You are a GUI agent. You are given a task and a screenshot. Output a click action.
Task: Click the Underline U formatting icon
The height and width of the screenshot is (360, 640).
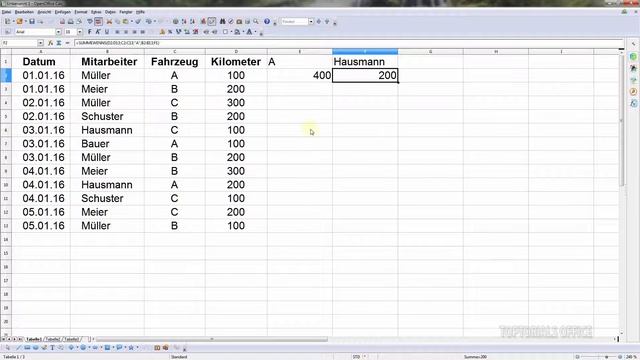[x=107, y=32]
